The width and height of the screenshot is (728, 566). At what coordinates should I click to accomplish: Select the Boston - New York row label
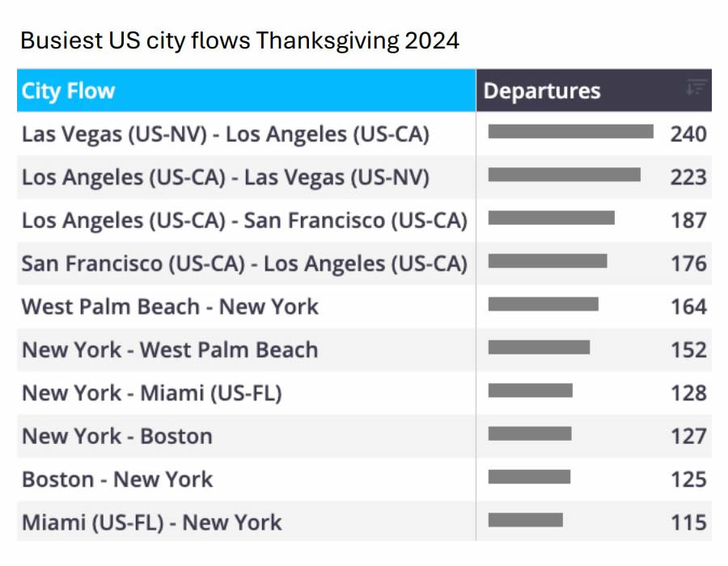[x=116, y=479]
